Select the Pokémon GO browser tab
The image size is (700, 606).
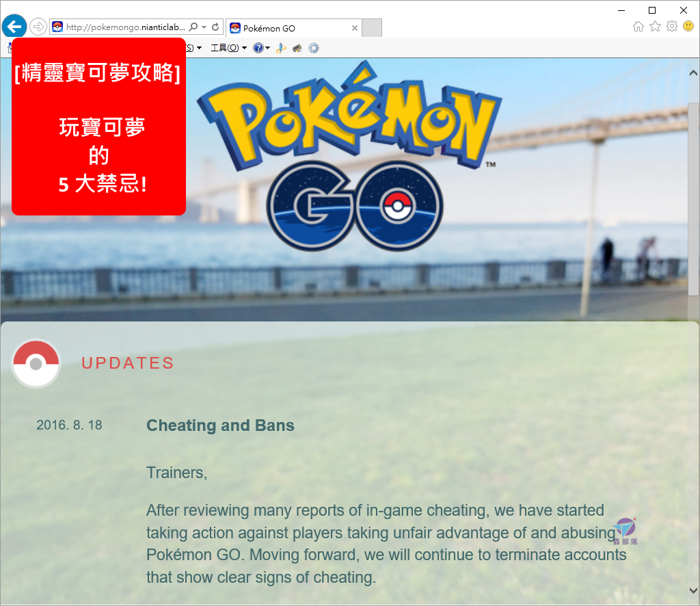tap(293, 28)
